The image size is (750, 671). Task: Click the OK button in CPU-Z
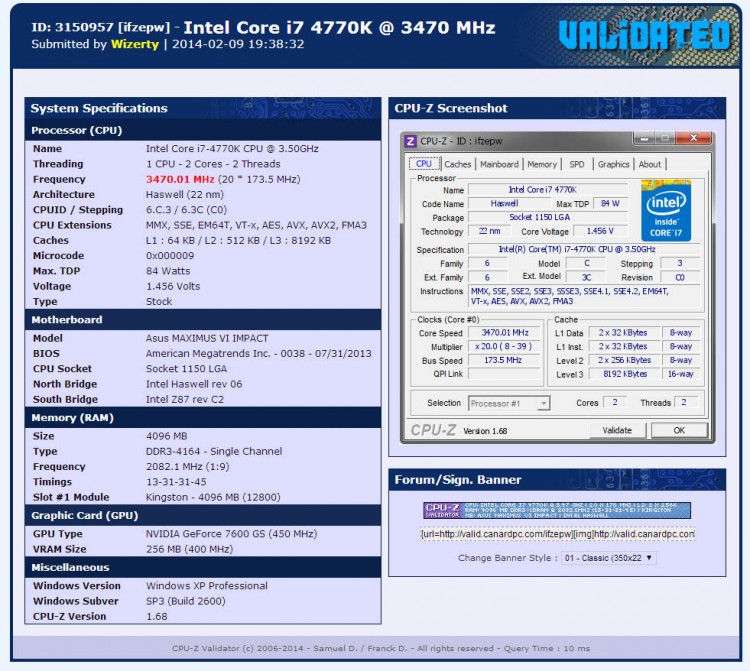click(x=679, y=430)
